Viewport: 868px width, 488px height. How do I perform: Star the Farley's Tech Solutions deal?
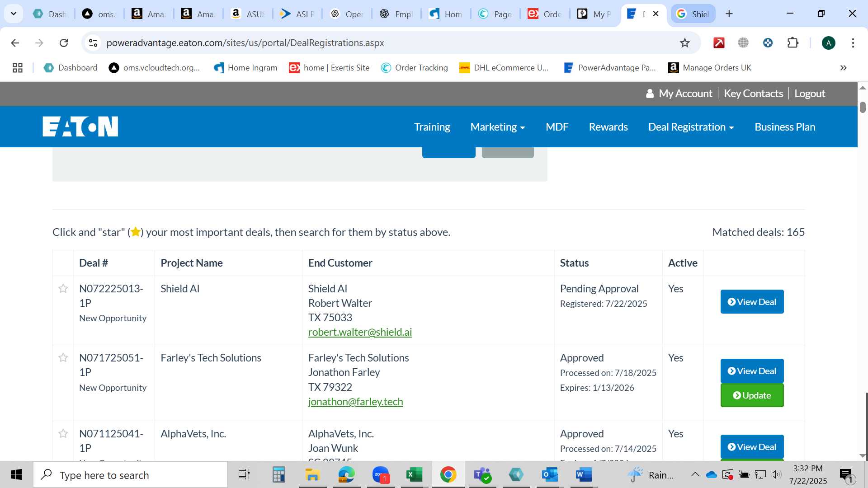[63, 358]
